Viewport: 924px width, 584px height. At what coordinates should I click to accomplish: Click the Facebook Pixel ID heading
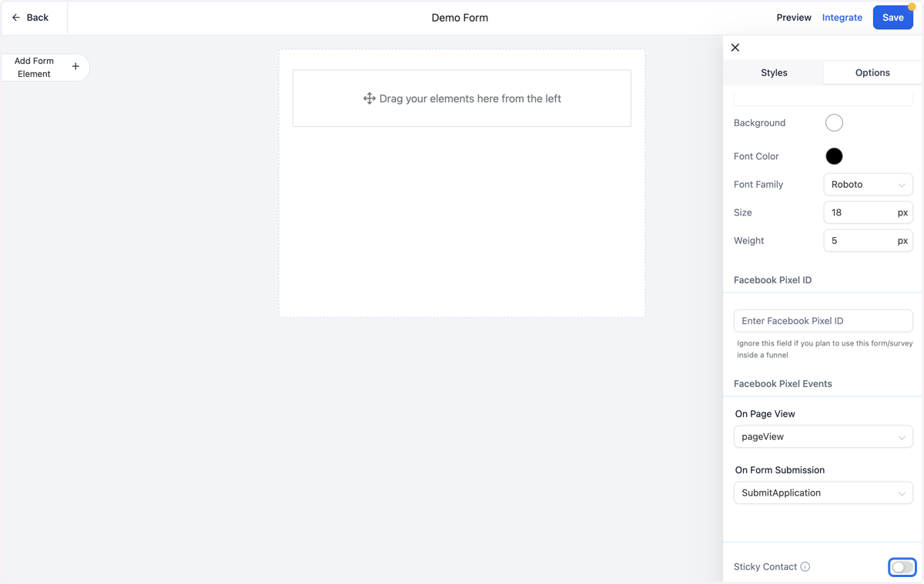point(772,280)
